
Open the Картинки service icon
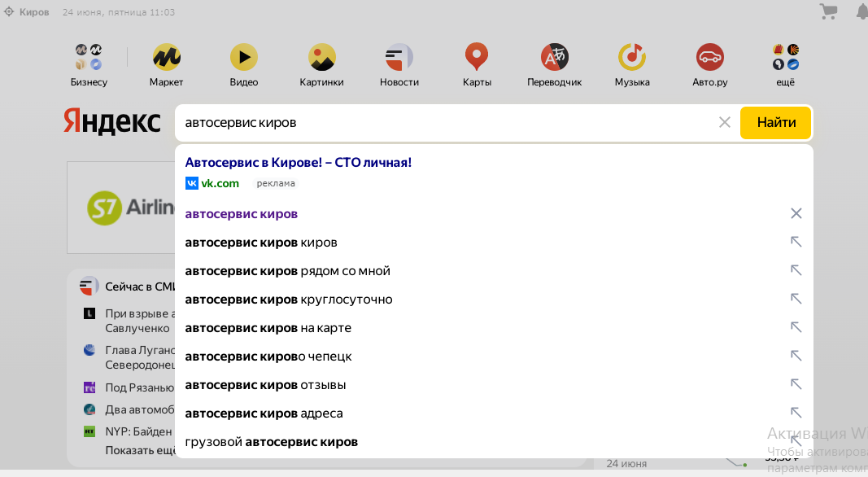[321, 57]
